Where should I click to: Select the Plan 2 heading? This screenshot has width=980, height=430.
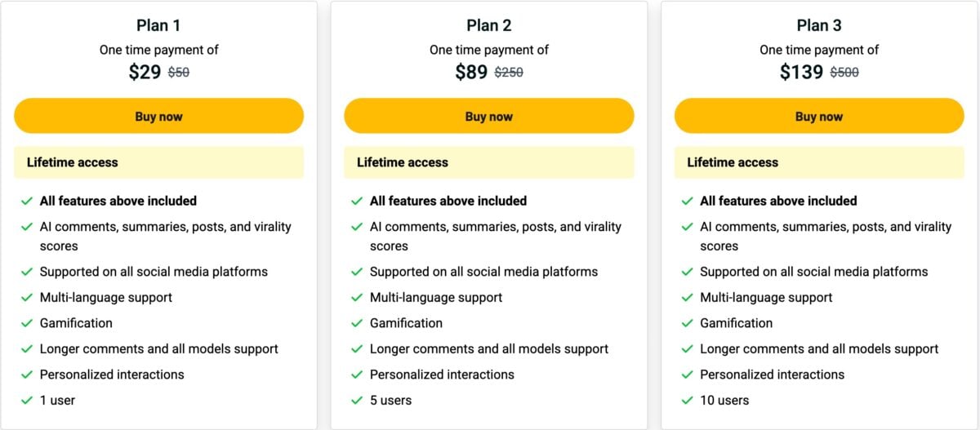pos(488,25)
